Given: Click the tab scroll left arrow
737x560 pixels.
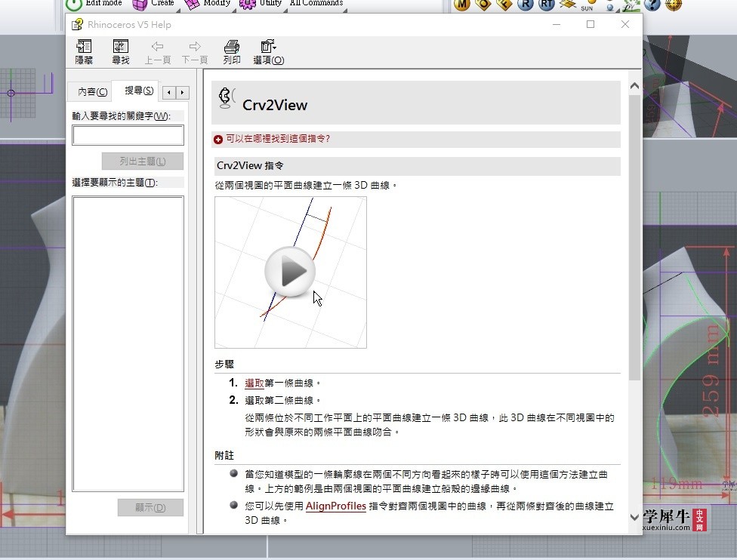Looking at the screenshot, I should pyautogui.click(x=169, y=93).
